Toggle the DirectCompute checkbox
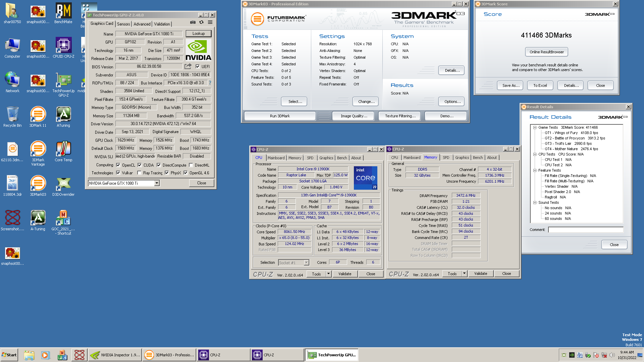This screenshot has width=644, height=362. [159, 165]
